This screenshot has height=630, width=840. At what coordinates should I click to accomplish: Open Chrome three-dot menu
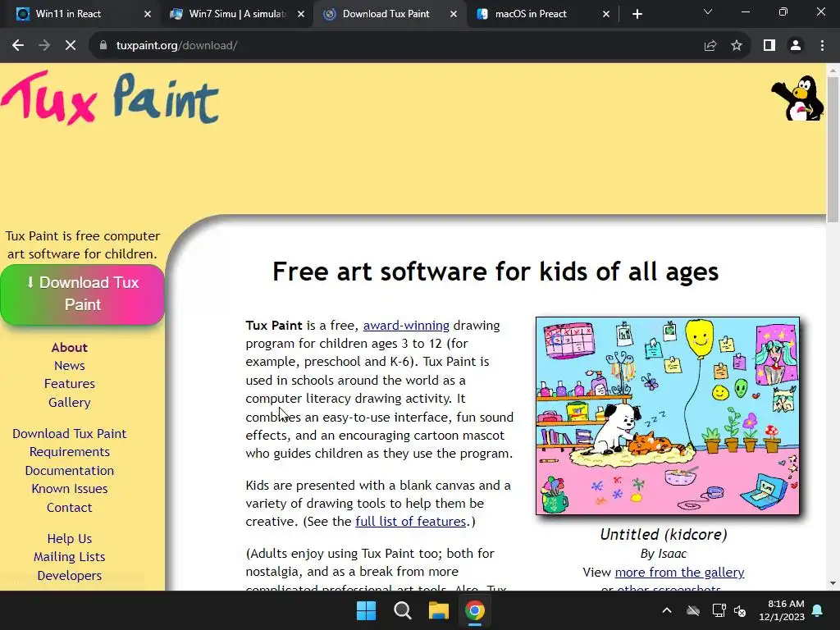[822, 46]
